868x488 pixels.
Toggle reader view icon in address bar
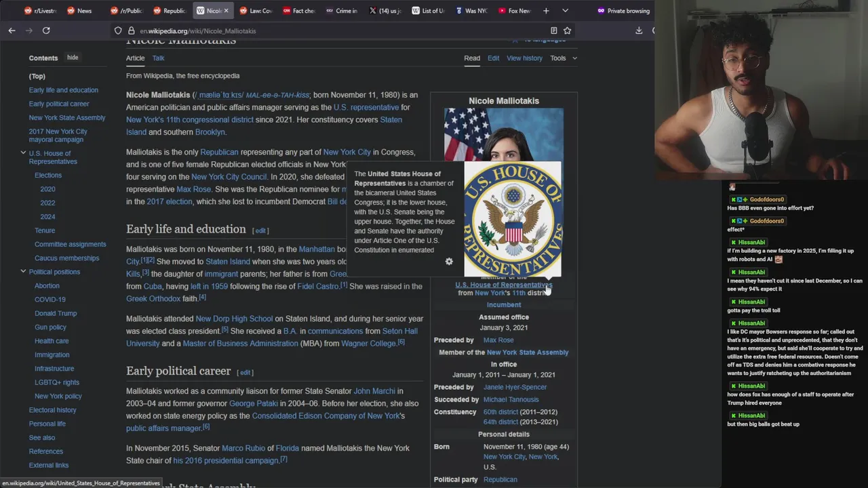tap(553, 30)
